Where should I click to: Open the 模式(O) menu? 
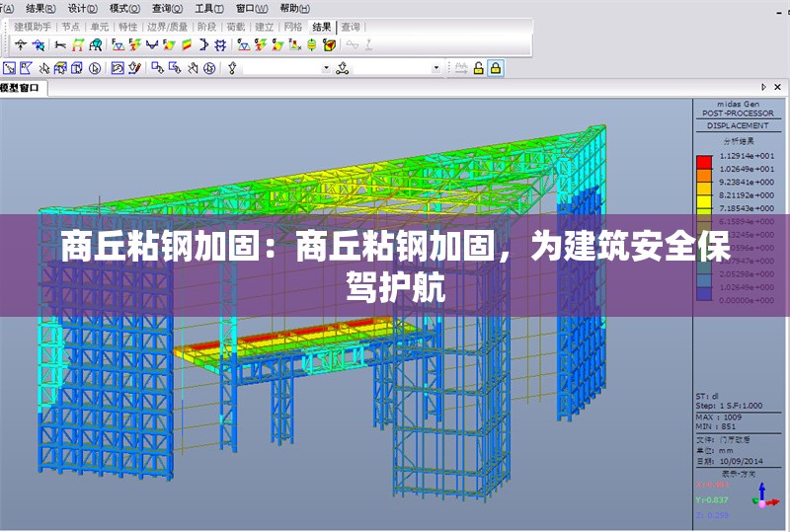point(125,9)
